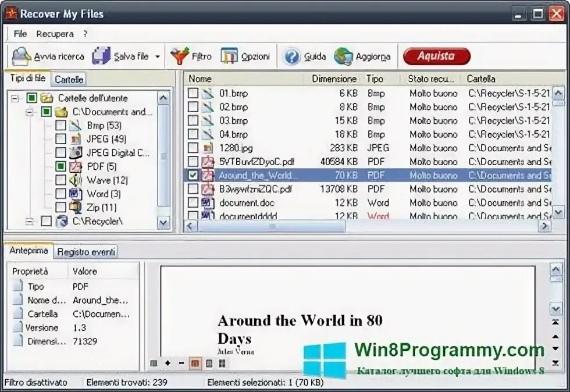The width and height of the screenshot is (570, 392).
Task: Click the preview pane scroll up arrow
Action: 556,270
